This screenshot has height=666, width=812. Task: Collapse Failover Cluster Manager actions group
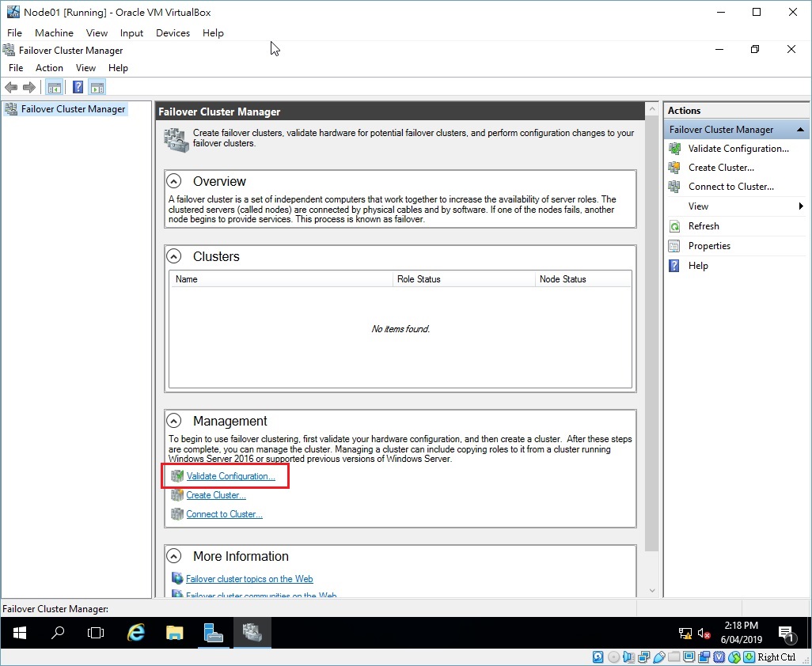[x=800, y=130]
